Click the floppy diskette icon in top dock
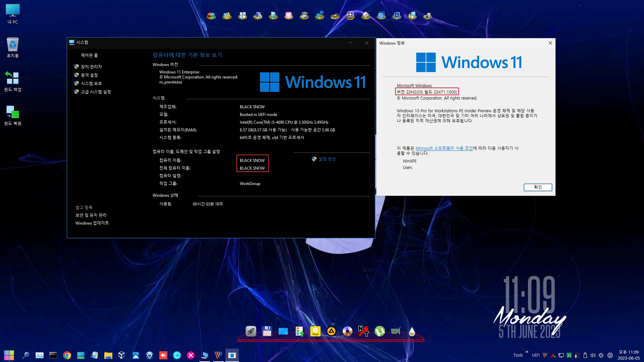Viewport: 644px width, 362px height. tap(366, 15)
